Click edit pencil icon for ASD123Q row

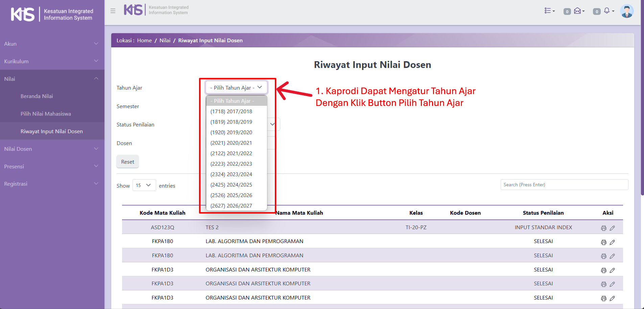tap(612, 228)
